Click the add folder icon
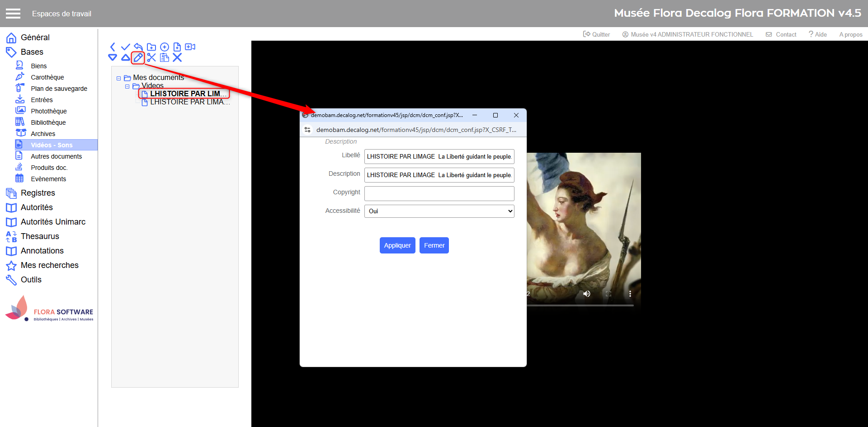 pos(151,47)
